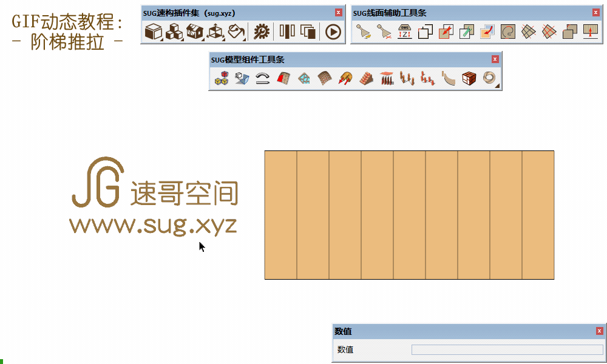The height and width of the screenshot is (364, 607).
Task: Close the SUG线面辅助工具条 toolbar
Action: 596,13
